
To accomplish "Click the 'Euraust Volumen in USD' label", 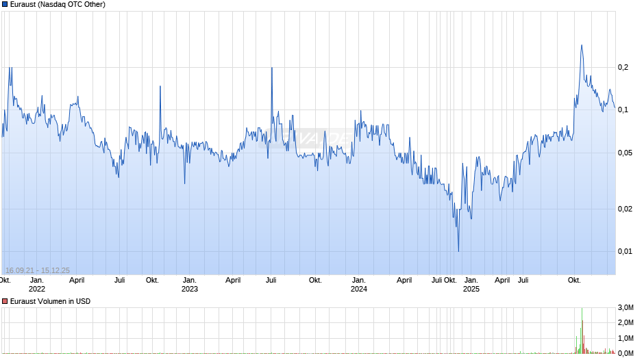I will click(50, 301).
